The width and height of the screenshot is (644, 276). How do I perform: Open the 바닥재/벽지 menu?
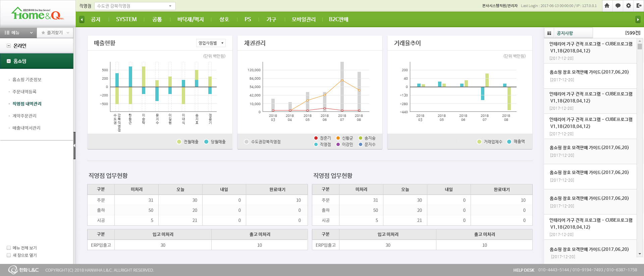191,19
